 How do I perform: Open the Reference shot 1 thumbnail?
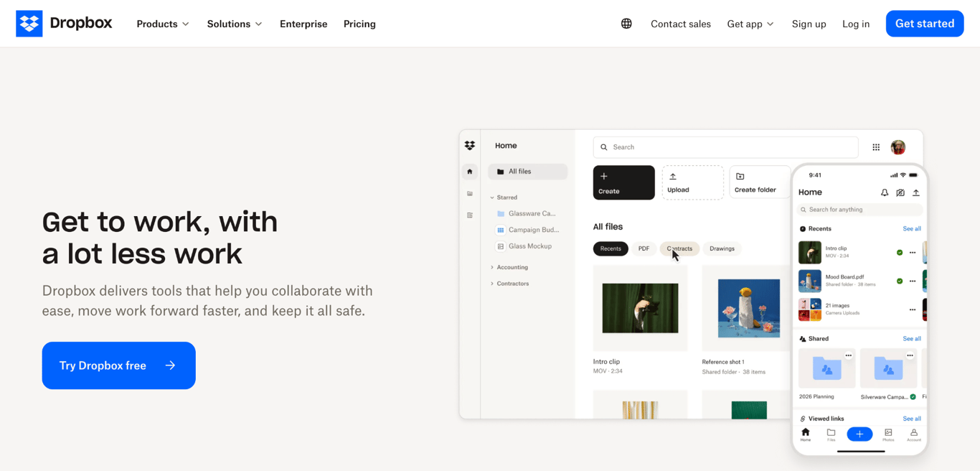coord(746,308)
